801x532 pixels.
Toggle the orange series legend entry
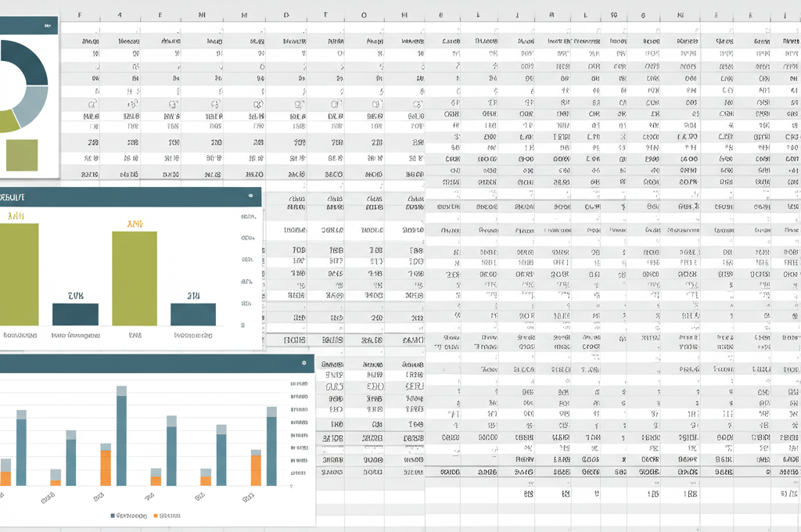(166, 516)
